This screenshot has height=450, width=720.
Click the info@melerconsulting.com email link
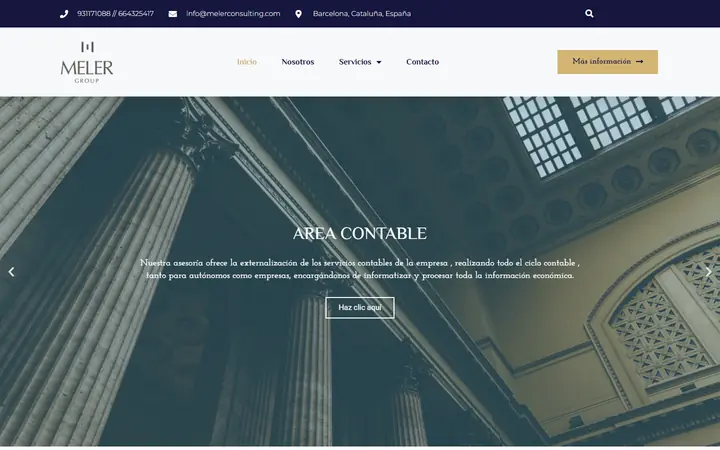[233, 14]
